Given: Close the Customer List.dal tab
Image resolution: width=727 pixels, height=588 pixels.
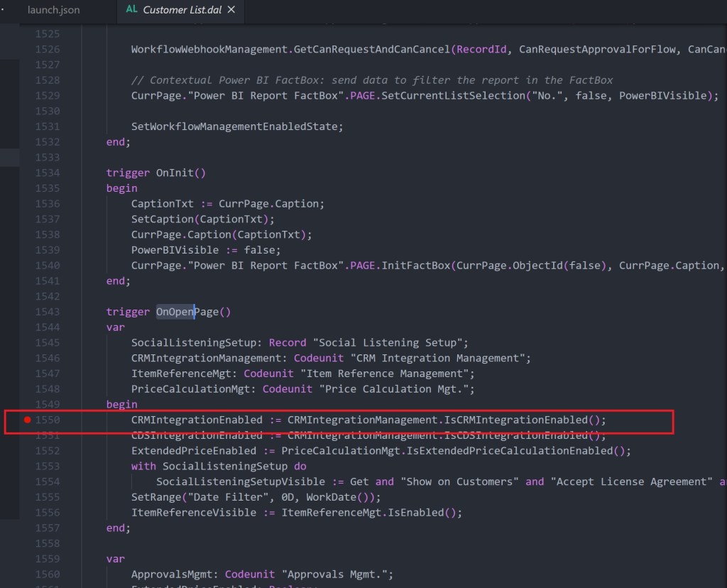Looking at the screenshot, I should (231, 11).
